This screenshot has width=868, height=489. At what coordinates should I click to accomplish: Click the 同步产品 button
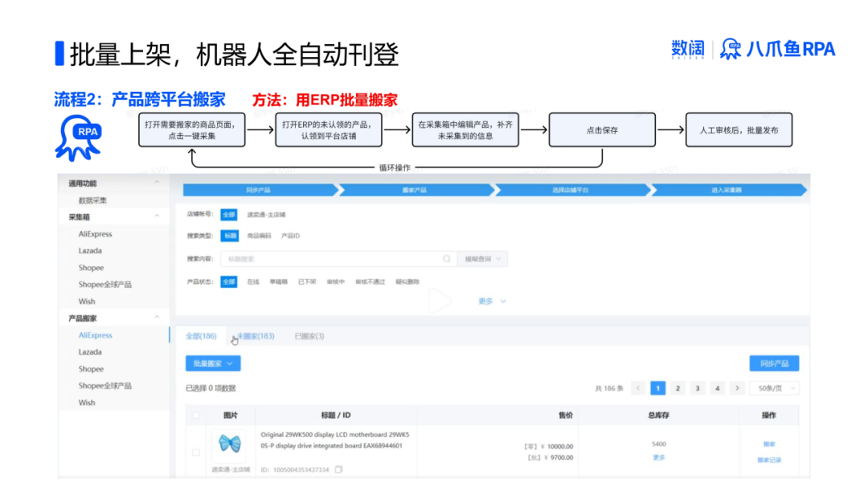[x=776, y=363]
